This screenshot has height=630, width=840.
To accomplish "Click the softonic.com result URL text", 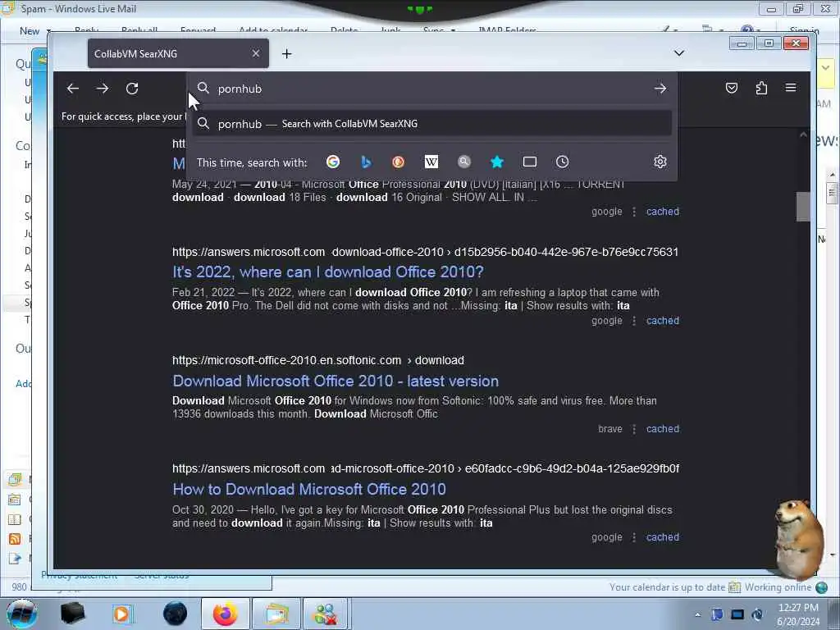I will pos(318,361).
